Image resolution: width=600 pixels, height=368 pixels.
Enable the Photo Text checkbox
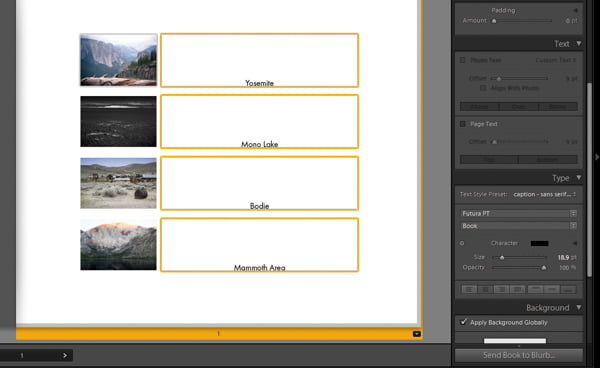pyautogui.click(x=463, y=60)
